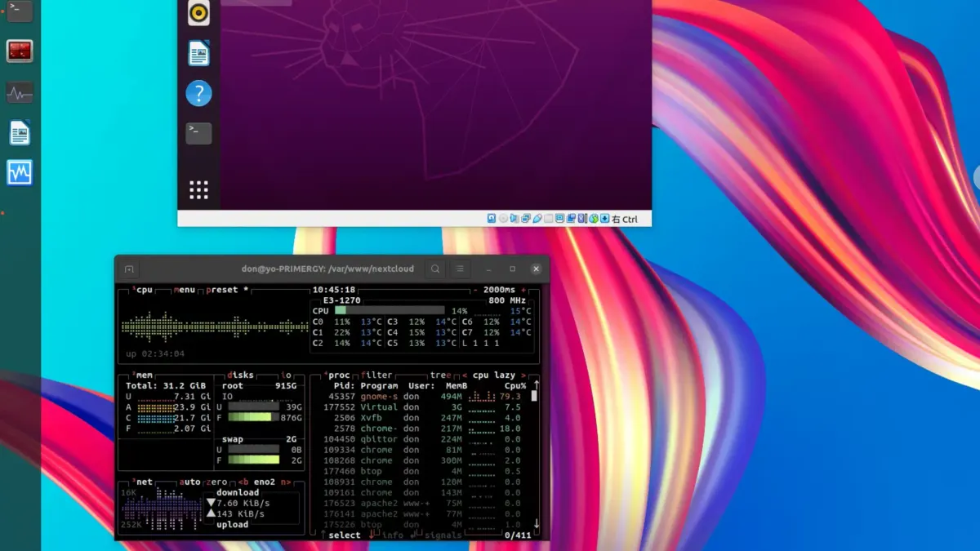This screenshot has height=551, width=980.
Task: Show Applications grid in the VM guest dock
Action: [199, 189]
